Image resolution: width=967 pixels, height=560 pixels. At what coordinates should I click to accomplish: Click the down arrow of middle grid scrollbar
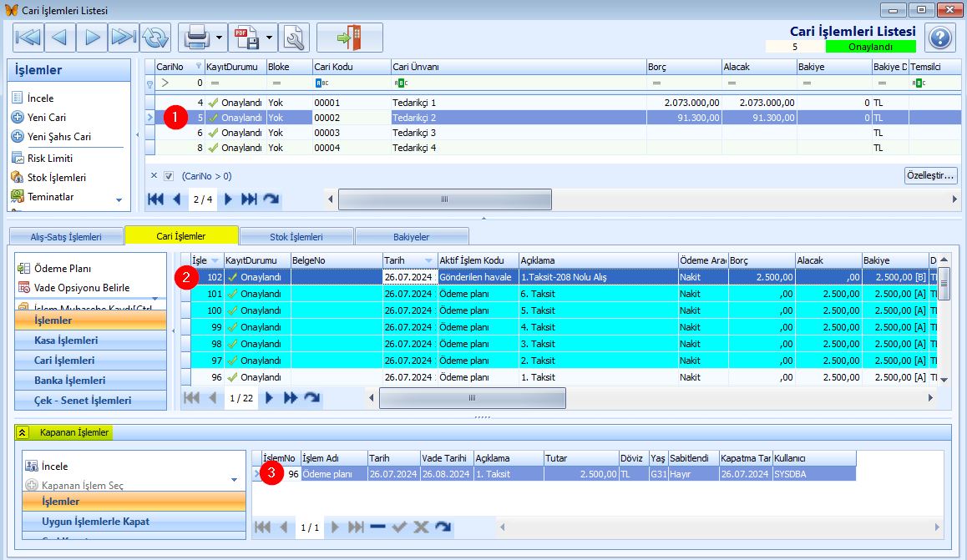pyautogui.click(x=944, y=380)
